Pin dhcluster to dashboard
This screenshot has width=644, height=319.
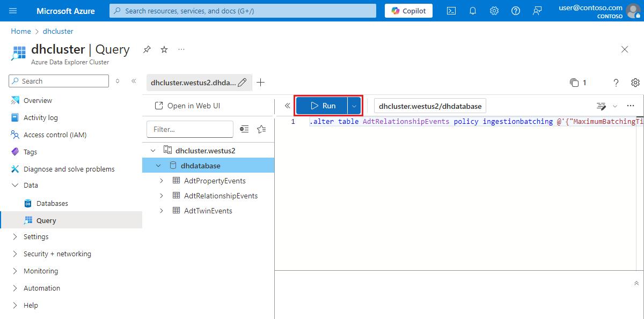coord(147,49)
